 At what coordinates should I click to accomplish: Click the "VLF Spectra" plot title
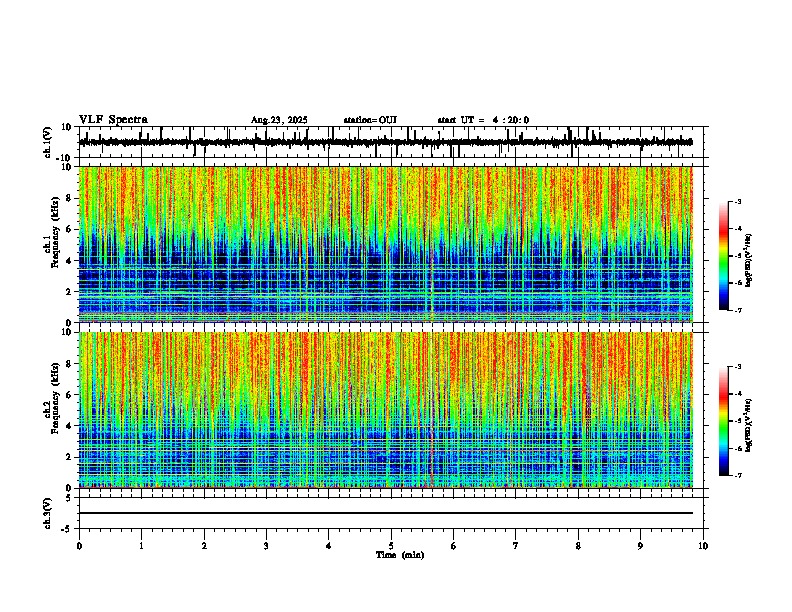(113, 119)
